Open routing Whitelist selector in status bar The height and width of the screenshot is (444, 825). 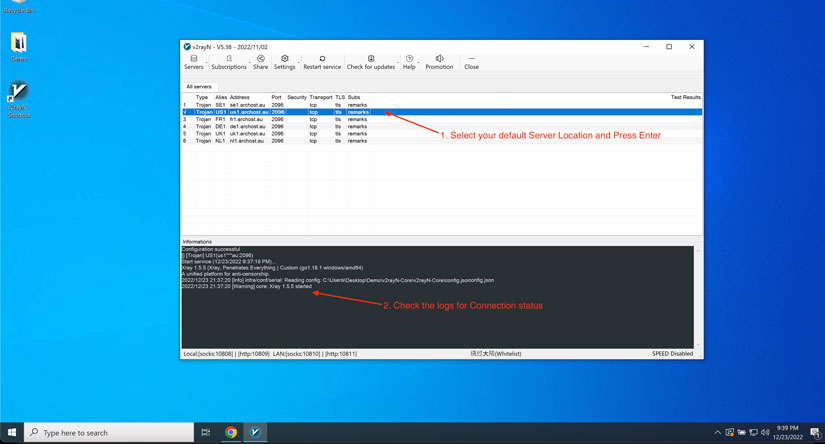(495, 353)
